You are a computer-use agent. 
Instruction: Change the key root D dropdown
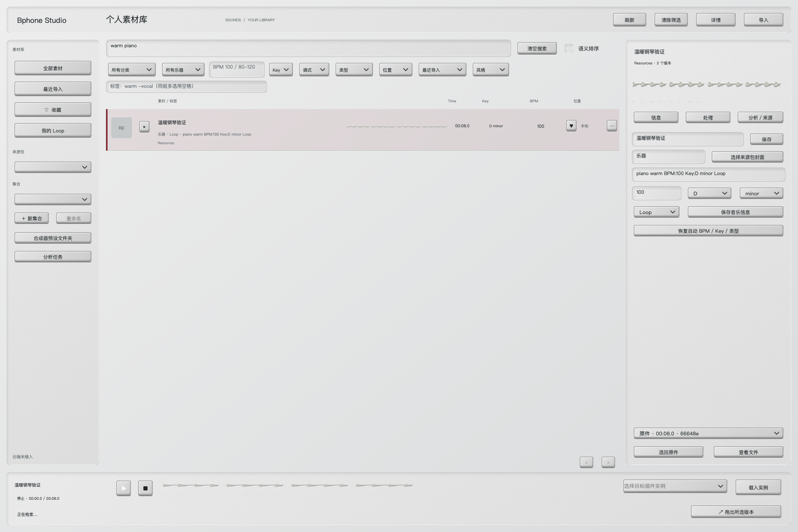click(710, 193)
